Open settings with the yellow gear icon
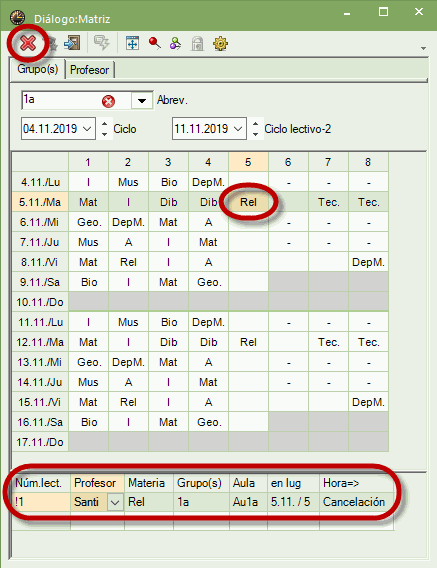This screenshot has height=568, width=437. (x=220, y=43)
